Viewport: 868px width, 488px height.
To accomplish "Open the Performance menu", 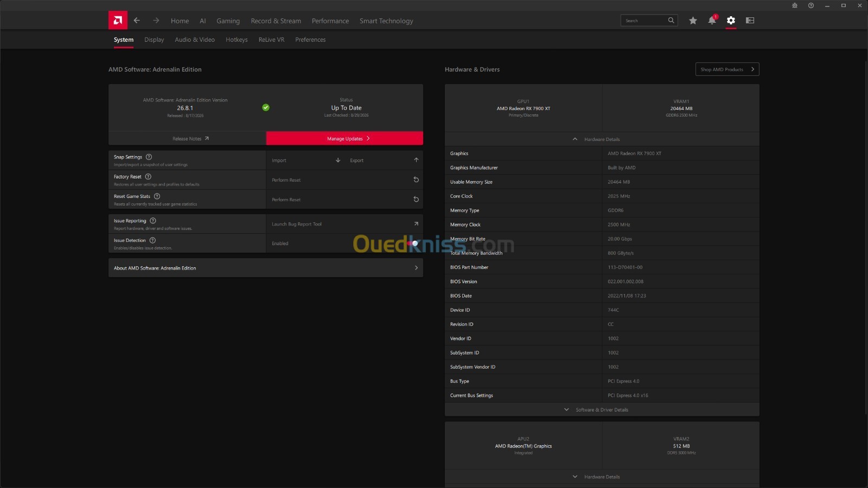I will click(330, 21).
